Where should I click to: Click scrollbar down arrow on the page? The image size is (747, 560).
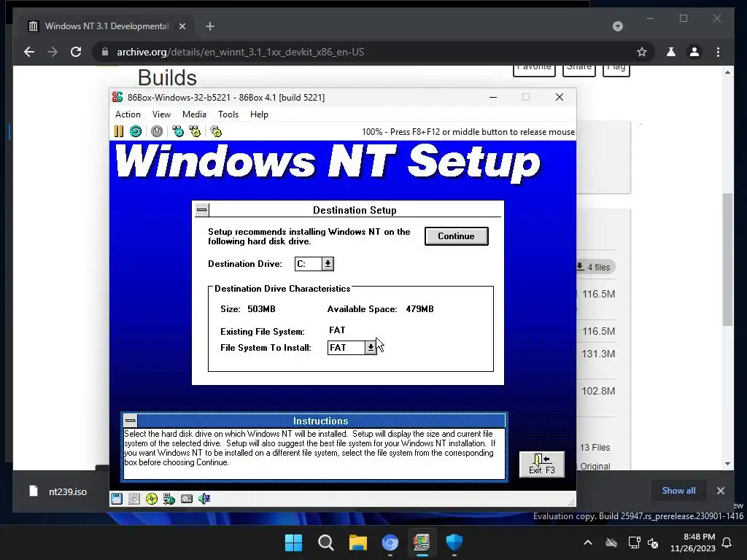727,463
